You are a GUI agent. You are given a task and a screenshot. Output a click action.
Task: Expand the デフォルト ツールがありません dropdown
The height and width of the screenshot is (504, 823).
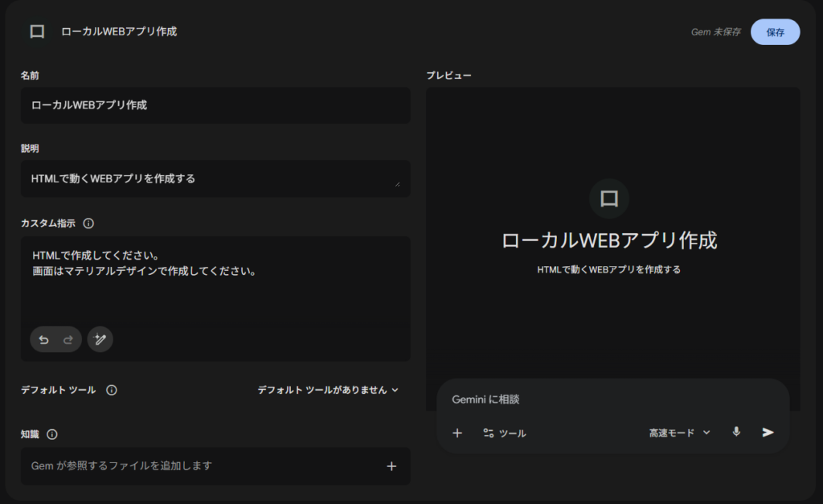pyautogui.click(x=328, y=390)
